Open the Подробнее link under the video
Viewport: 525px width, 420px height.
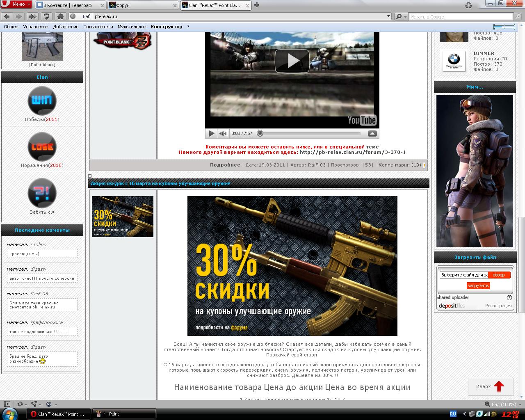click(x=225, y=165)
